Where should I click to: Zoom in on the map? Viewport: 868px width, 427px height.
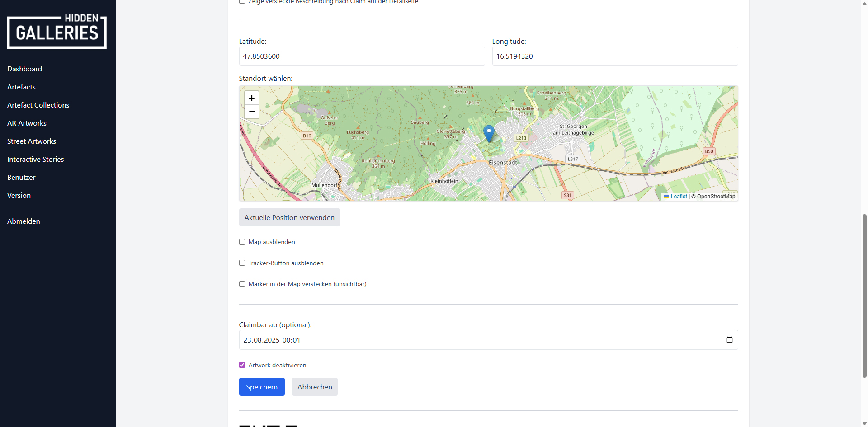(x=252, y=98)
